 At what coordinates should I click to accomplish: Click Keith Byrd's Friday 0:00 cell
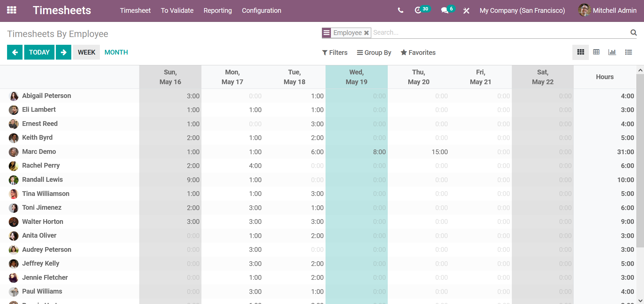(481, 138)
